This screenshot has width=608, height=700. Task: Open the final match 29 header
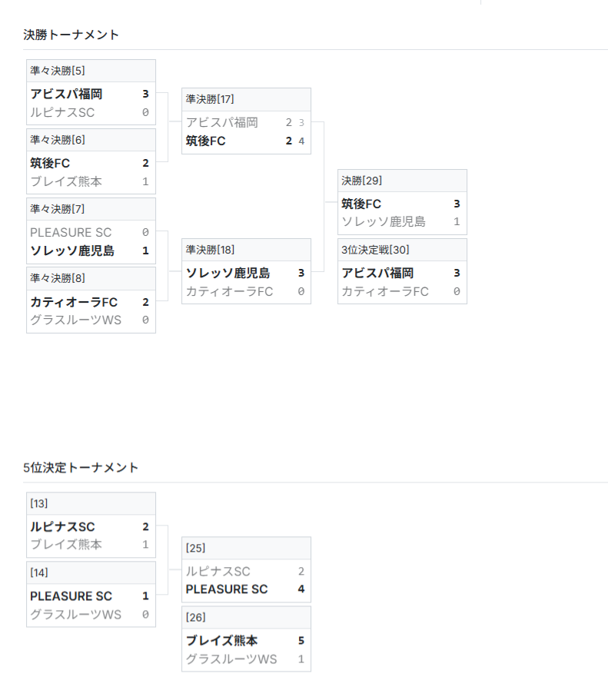coord(402,181)
